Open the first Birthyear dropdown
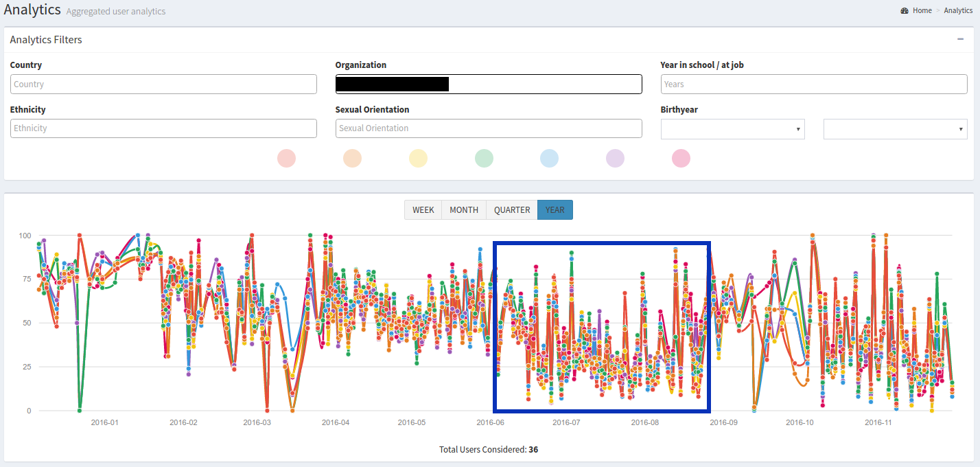This screenshot has height=467, width=980. tap(733, 128)
